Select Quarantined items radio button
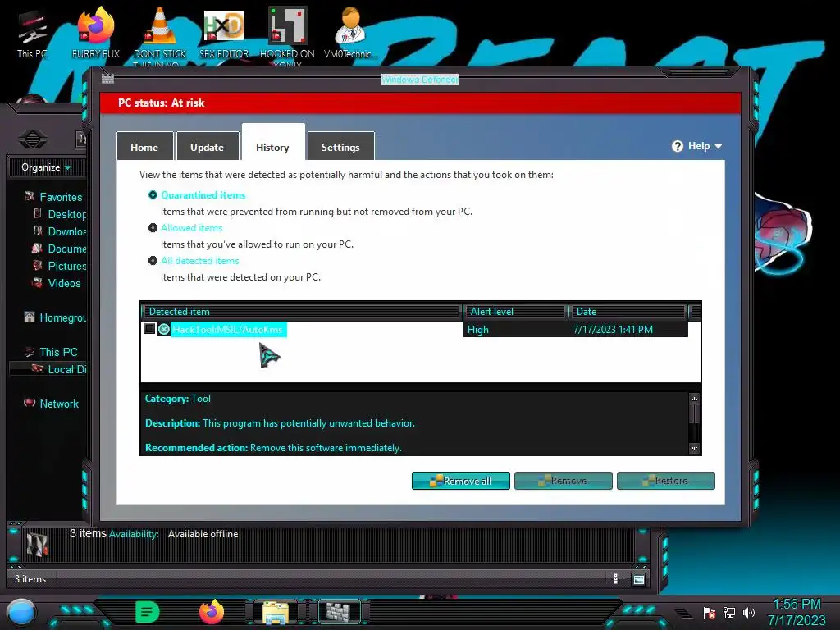Image resolution: width=840 pixels, height=630 pixels. (x=153, y=195)
